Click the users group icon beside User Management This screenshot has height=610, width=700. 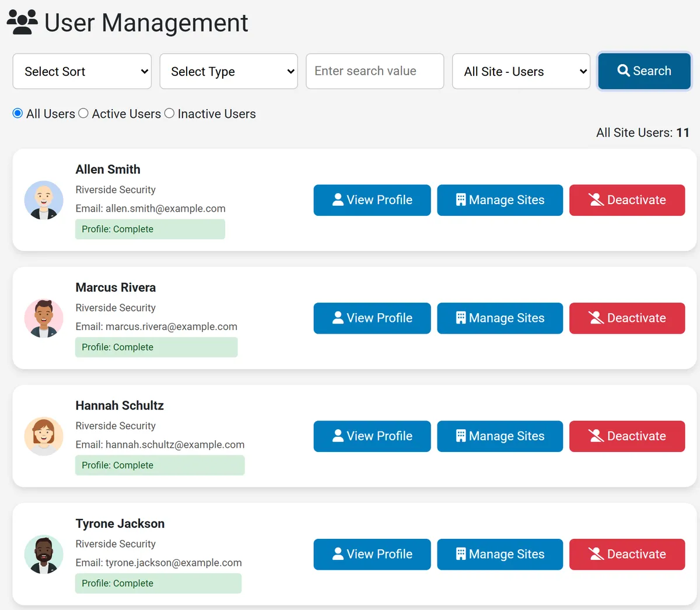click(22, 22)
